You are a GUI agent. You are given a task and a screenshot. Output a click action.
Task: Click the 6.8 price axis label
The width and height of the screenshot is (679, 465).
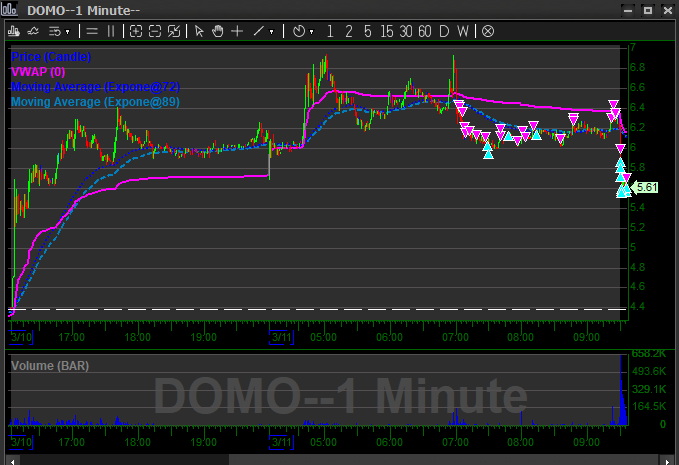click(x=637, y=68)
